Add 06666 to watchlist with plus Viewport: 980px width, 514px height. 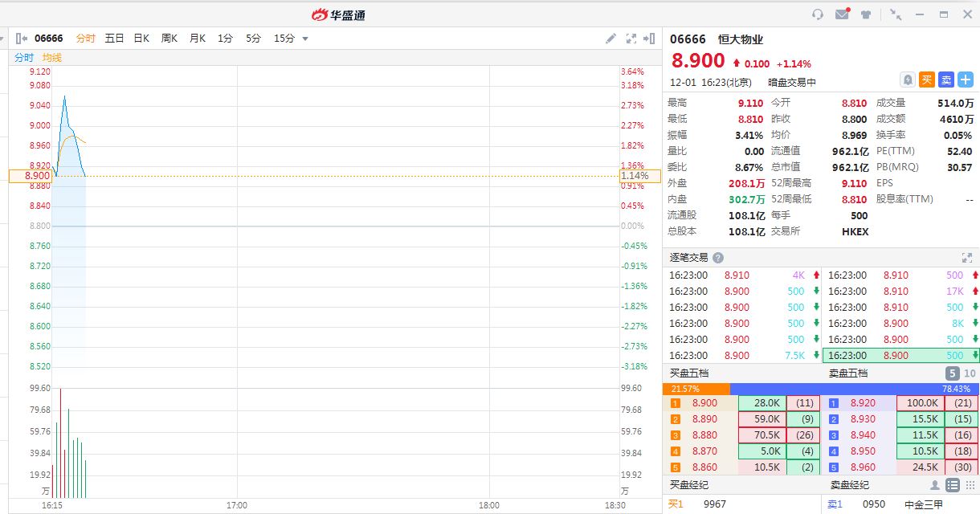966,80
